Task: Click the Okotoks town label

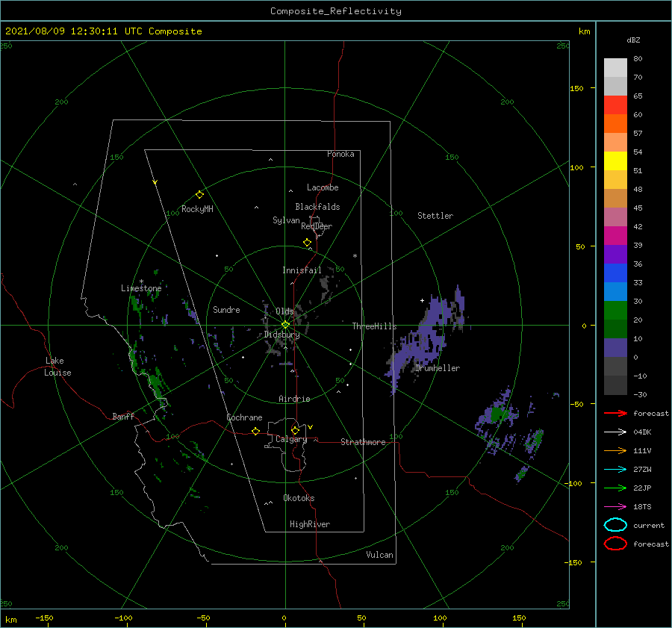Action: point(299,498)
